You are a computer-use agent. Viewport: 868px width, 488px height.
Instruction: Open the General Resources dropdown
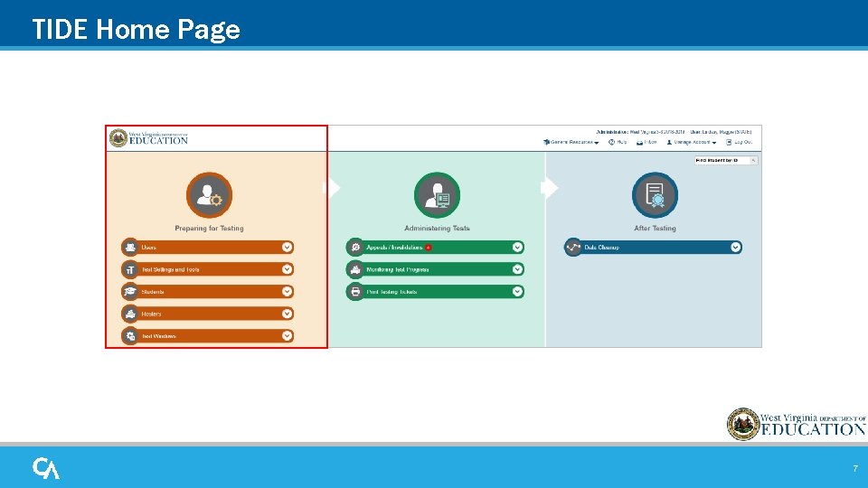click(x=571, y=142)
